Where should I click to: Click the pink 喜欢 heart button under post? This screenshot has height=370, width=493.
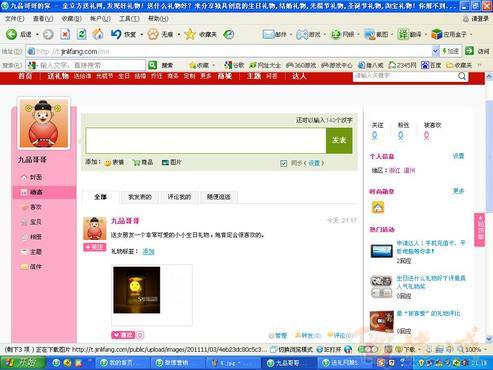[x=123, y=335]
